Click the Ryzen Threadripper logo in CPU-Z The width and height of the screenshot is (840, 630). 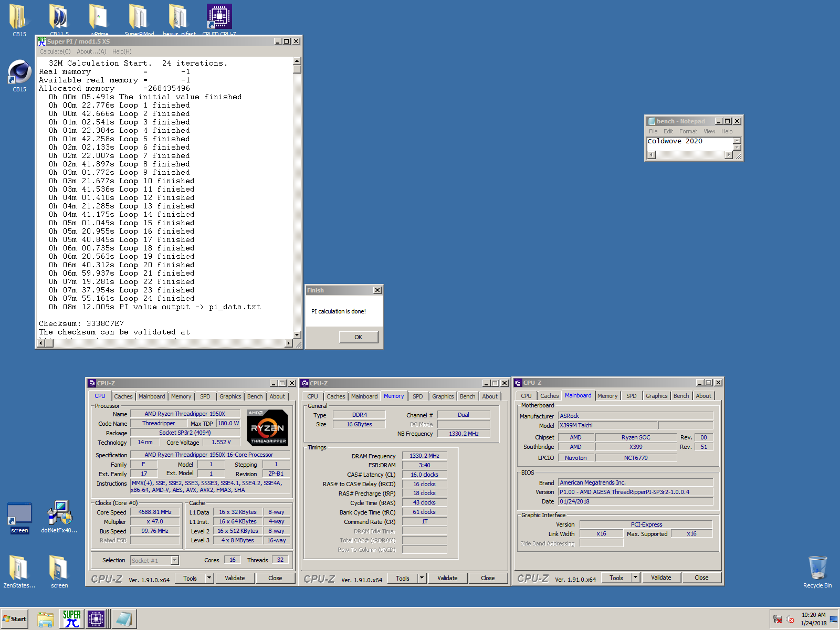[x=267, y=428]
